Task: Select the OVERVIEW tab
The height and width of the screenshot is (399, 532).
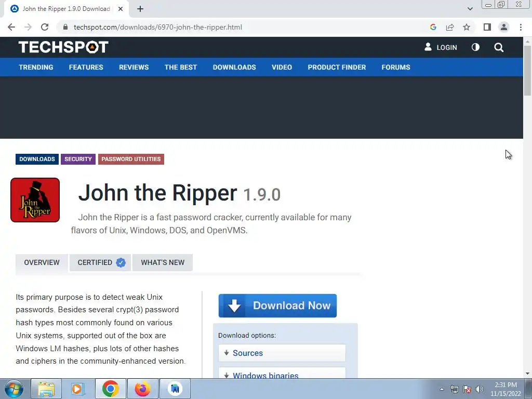Action: point(42,262)
